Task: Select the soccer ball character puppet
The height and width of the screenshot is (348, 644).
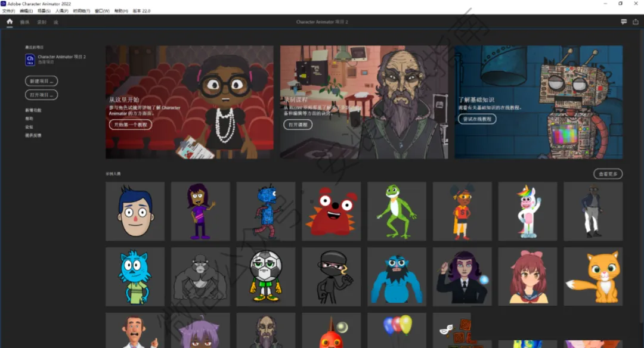Action: pyautogui.click(x=266, y=276)
